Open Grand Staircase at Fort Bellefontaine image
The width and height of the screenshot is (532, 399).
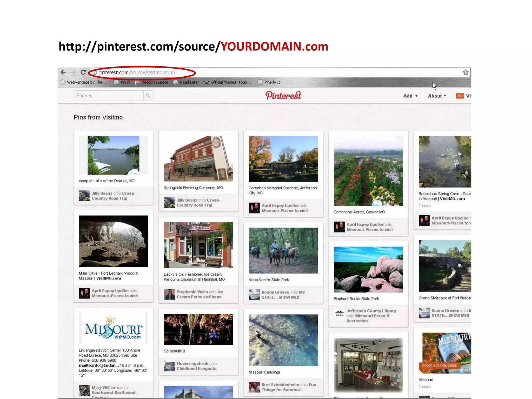(x=445, y=266)
